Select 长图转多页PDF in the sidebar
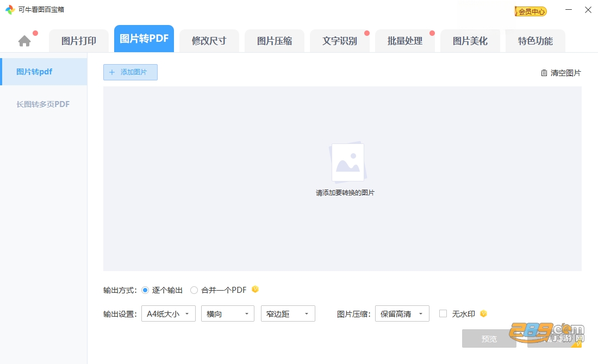Image resolution: width=598 pixels, height=364 pixels. point(44,104)
